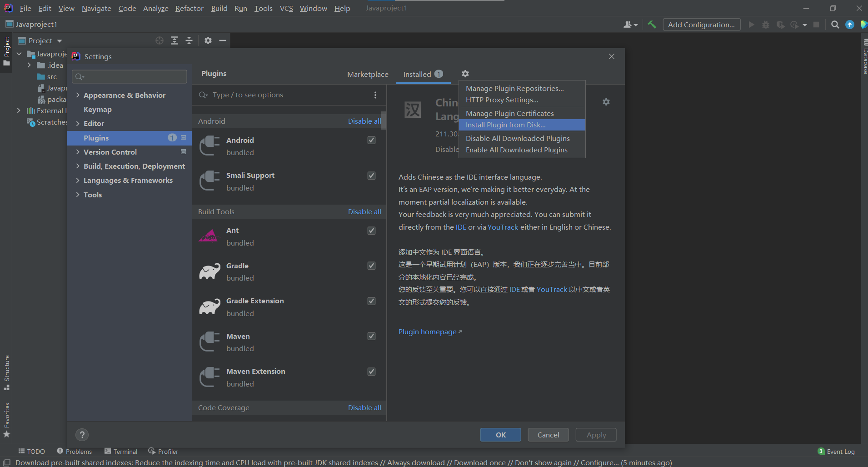Open the plugins gear menu icon
This screenshot has width=868, height=467.
(465, 74)
